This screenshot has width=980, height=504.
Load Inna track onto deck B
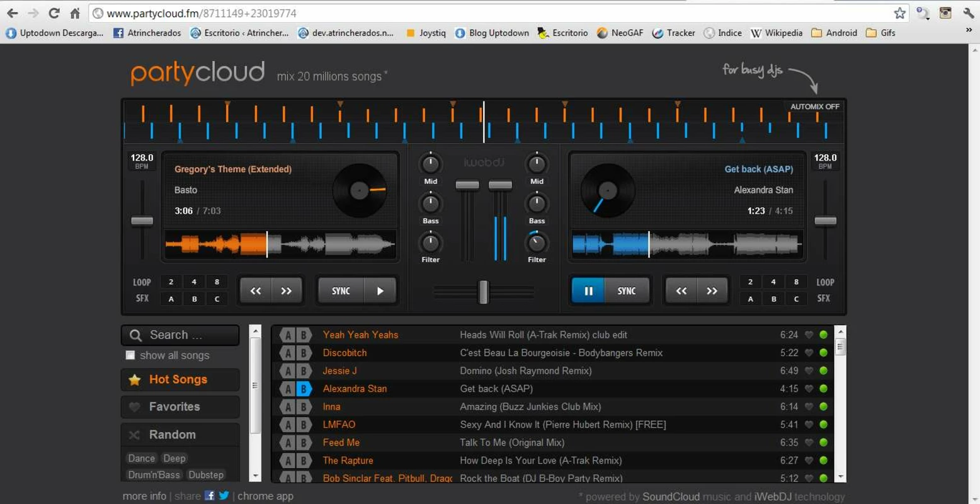tap(304, 407)
